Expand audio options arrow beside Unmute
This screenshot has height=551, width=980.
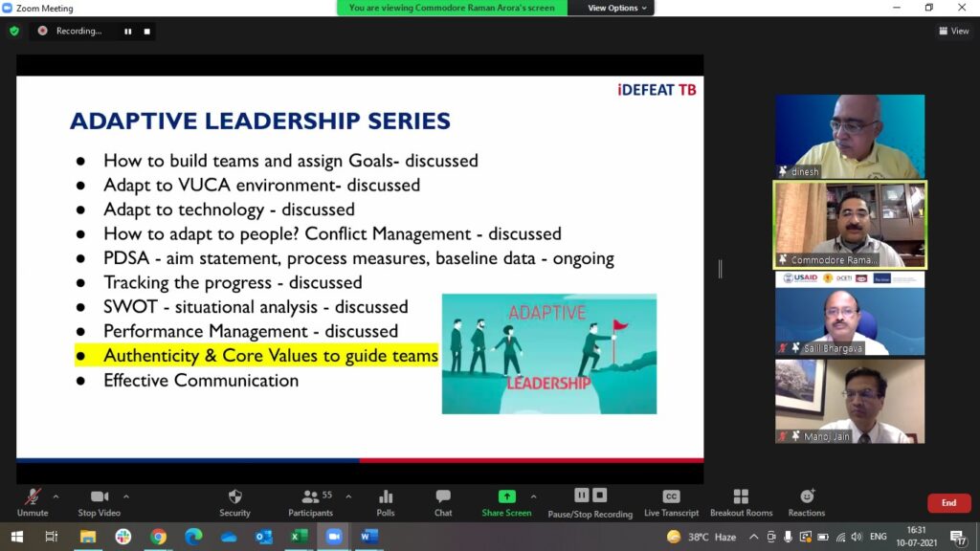click(56, 496)
